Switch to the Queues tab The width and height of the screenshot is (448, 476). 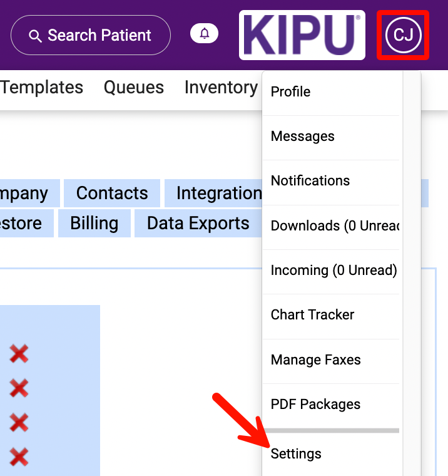pyautogui.click(x=134, y=87)
